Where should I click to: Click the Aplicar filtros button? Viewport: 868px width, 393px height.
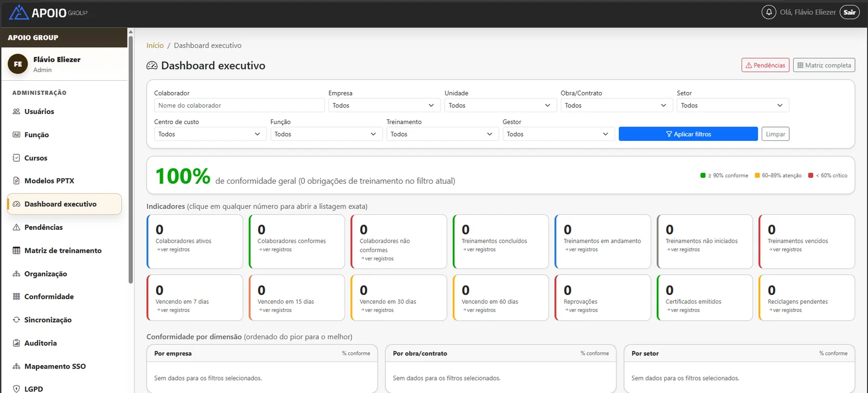click(688, 134)
